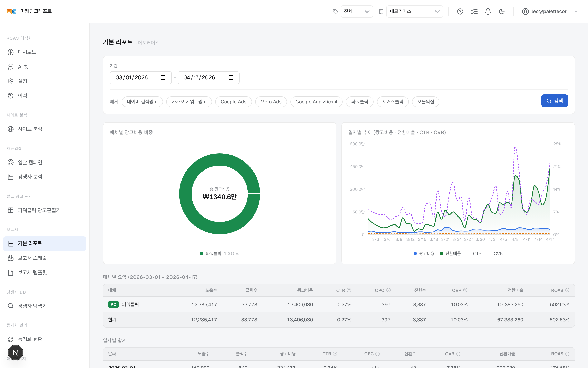Expand the leo@palettecor... user menu chevron
This screenshot has height=368, width=588.
pos(576,11)
